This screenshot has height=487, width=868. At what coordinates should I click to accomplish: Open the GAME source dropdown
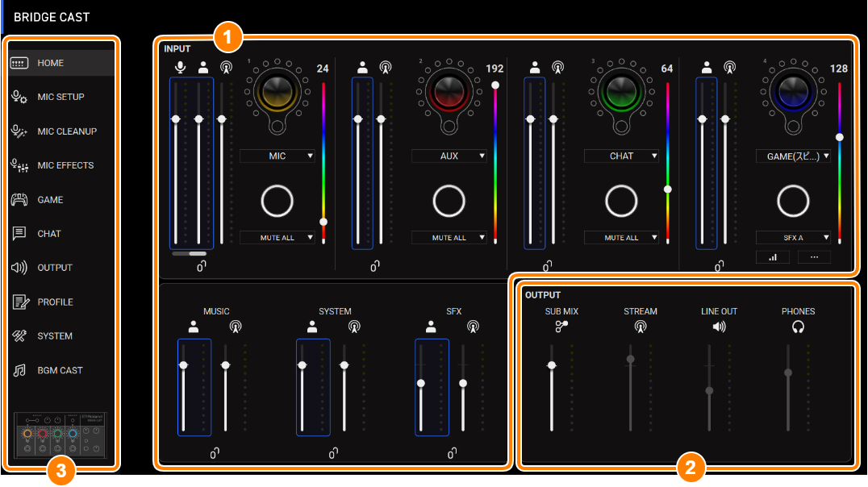pyautogui.click(x=793, y=156)
